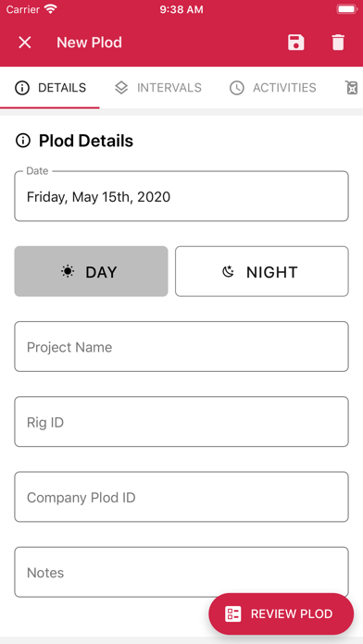Viewport: 363px width, 644px height.
Task: Switch to the Activities tab
Action: (273, 88)
